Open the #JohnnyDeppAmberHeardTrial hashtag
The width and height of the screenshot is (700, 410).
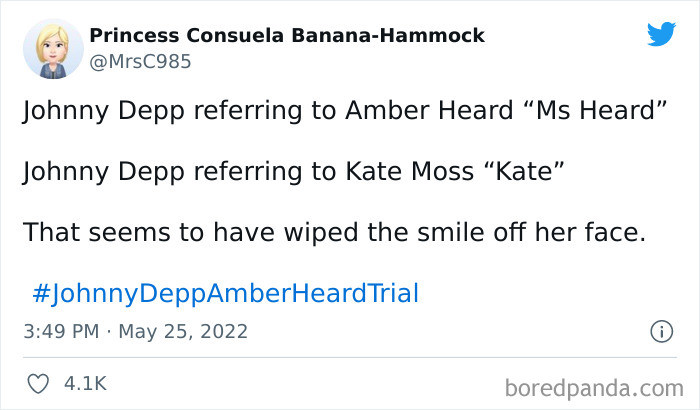click(x=226, y=293)
